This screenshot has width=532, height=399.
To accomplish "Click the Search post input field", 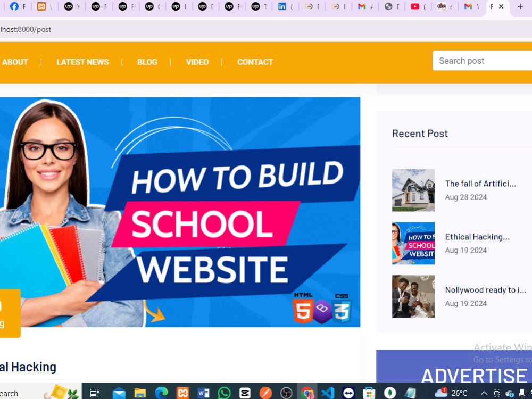I will [482, 61].
